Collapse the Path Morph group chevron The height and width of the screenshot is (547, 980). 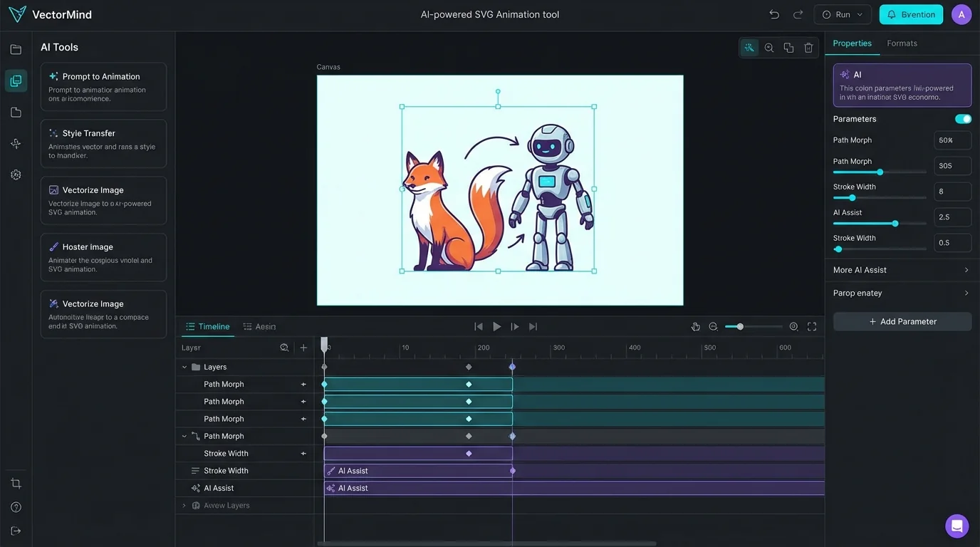click(184, 437)
